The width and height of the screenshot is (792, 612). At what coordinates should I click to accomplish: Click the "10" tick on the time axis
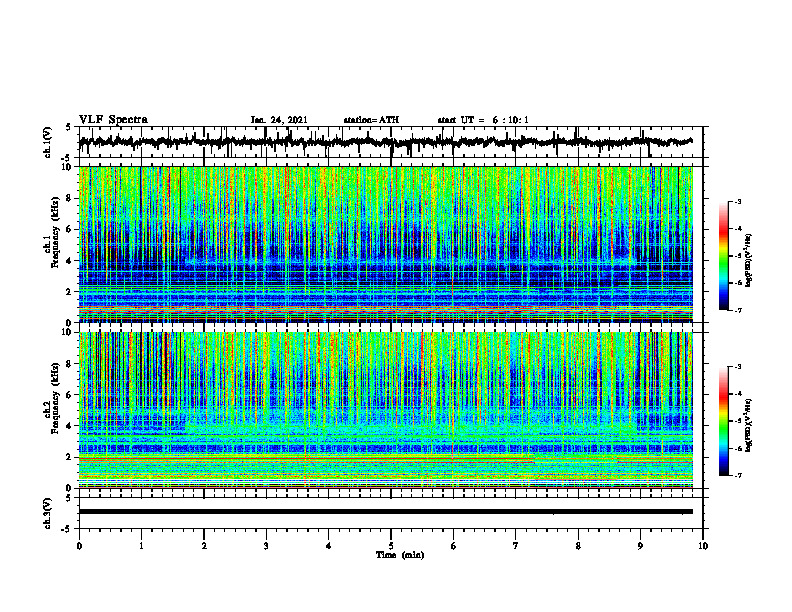click(703, 546)
